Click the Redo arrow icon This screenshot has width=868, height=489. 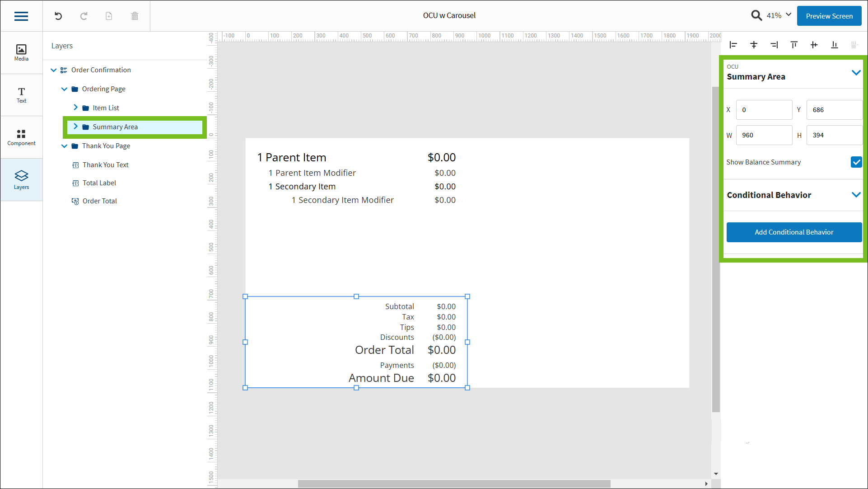(x=84, y=16)
